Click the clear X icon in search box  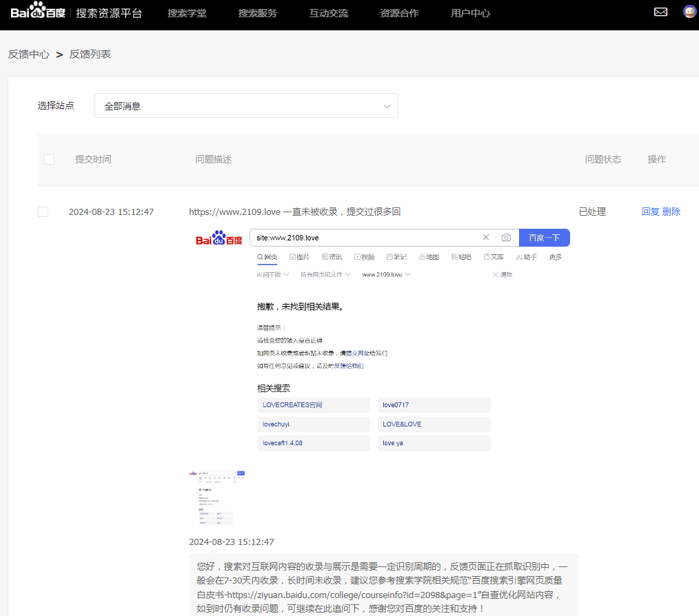click(486, 238)
